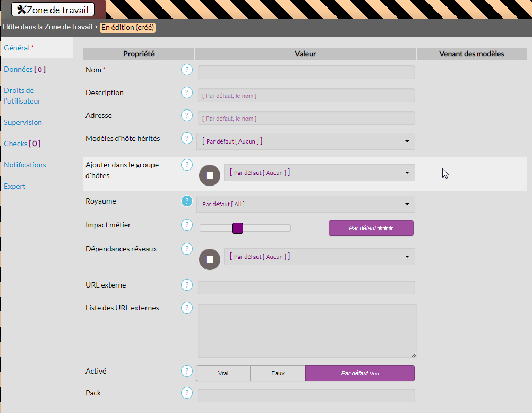Click help icon next to Pack
The height and width of the screenshot is (413, 532).
(x=186, y=393)
